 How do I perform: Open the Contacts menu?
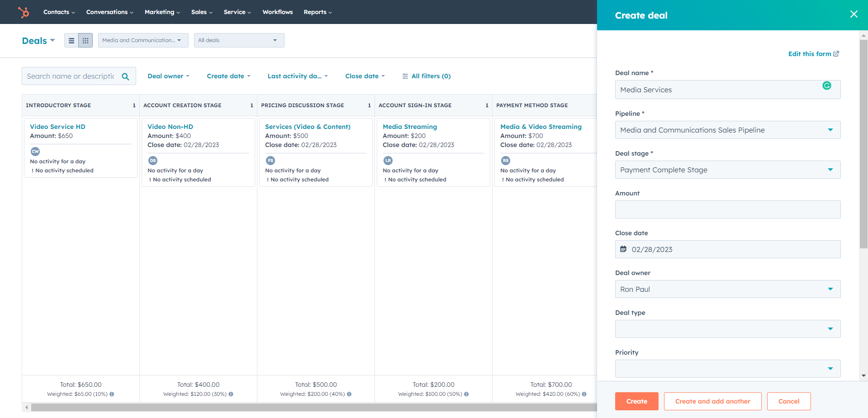(x=59, y=12)
